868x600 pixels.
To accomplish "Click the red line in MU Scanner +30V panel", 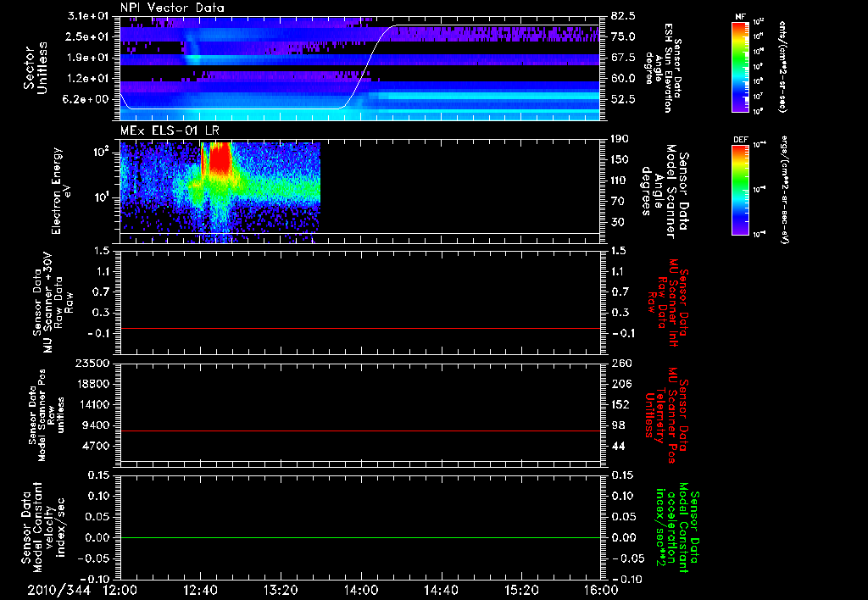I will point(360,328).
